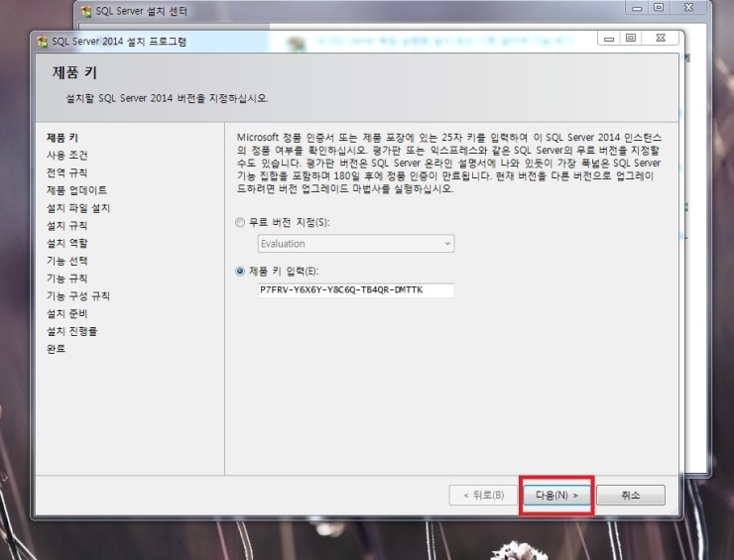Select 제품 업데이트 step in sidebar
This screenshot has height=560, width=734.
pos(76,190)
